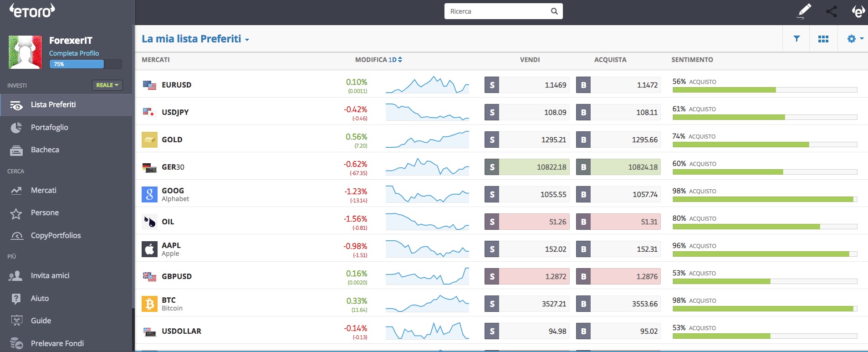Viewport: 868px width, 352px height.
Task: Click the eToro logo
Action: click(32, 11)
